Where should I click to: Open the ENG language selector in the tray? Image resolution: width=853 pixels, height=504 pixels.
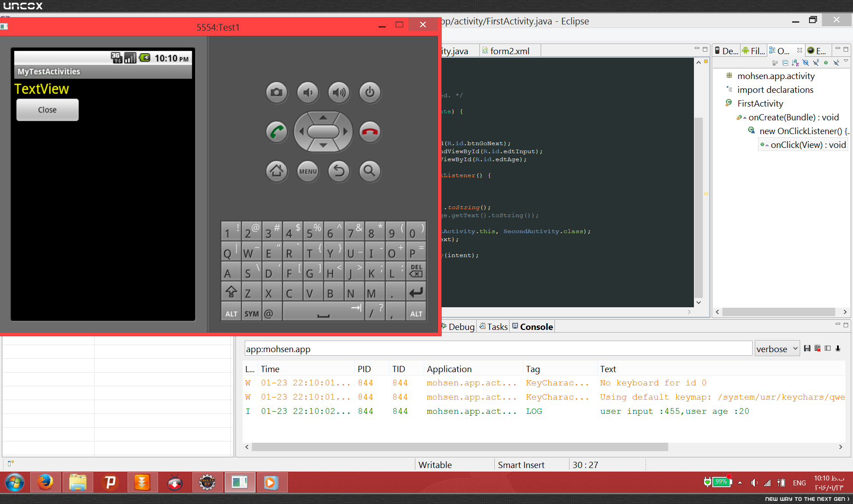(x=799, y=483)
